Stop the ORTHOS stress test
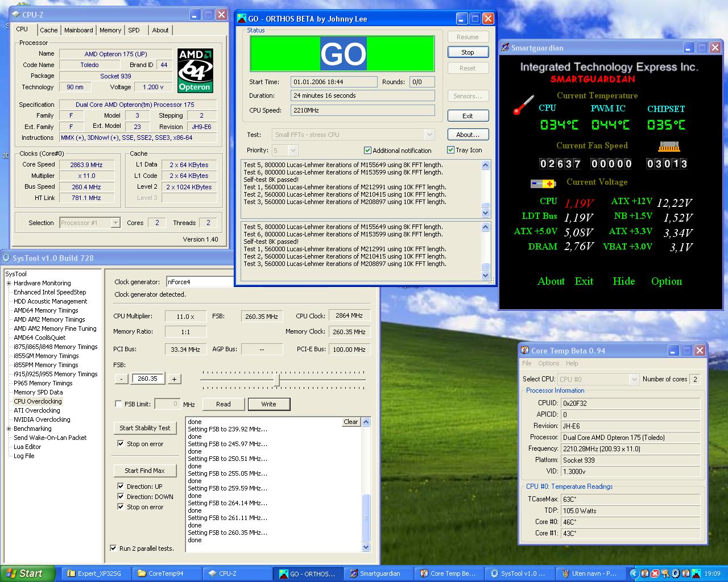728x582 pixels. pos(468,52)
